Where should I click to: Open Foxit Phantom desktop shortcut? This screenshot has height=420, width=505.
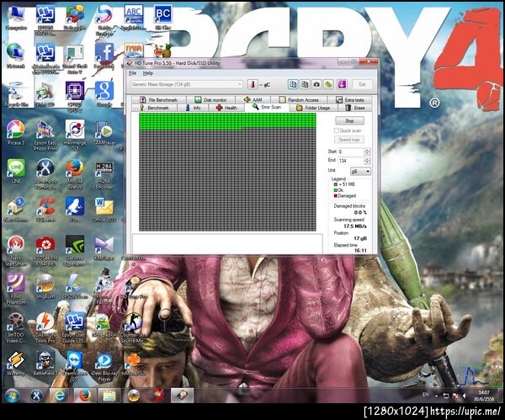(16, 289)
